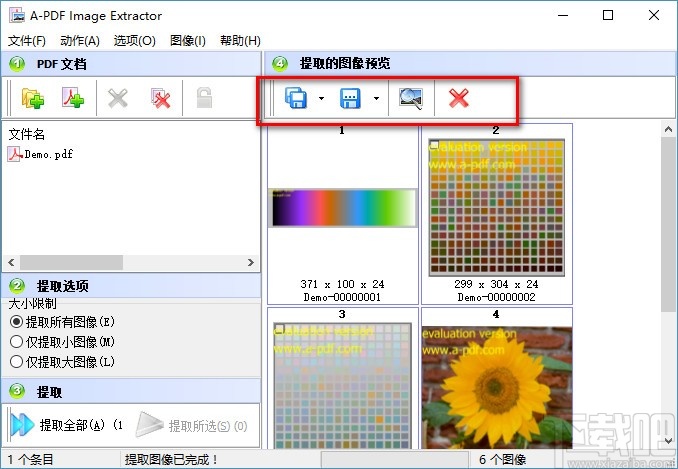678x469 pixels.
Task: Click the preview pane scroll up arrow
Action: [668, 129]
